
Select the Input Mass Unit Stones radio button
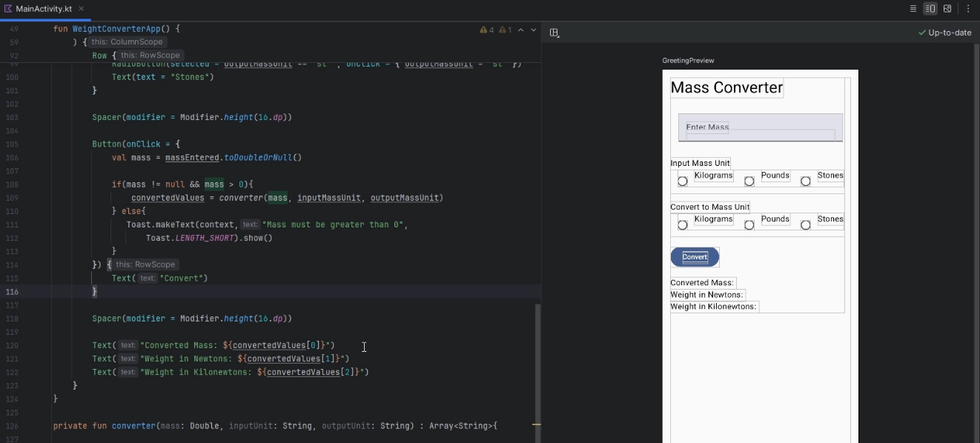point(806,181)
